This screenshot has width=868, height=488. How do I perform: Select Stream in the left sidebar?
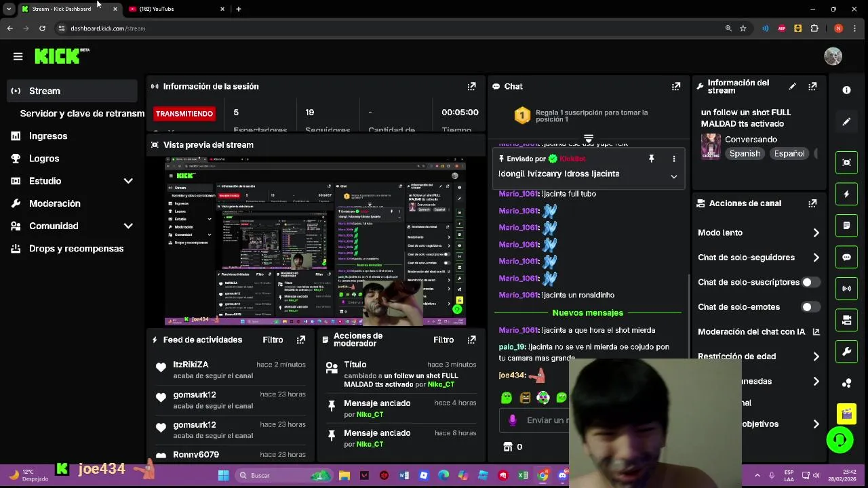(x=73, y=91)
